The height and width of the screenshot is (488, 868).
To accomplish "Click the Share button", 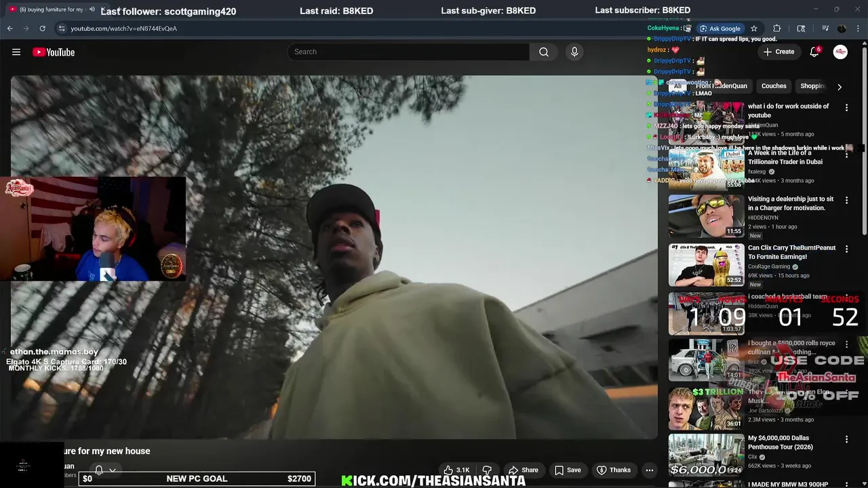I will coord(524,470).
